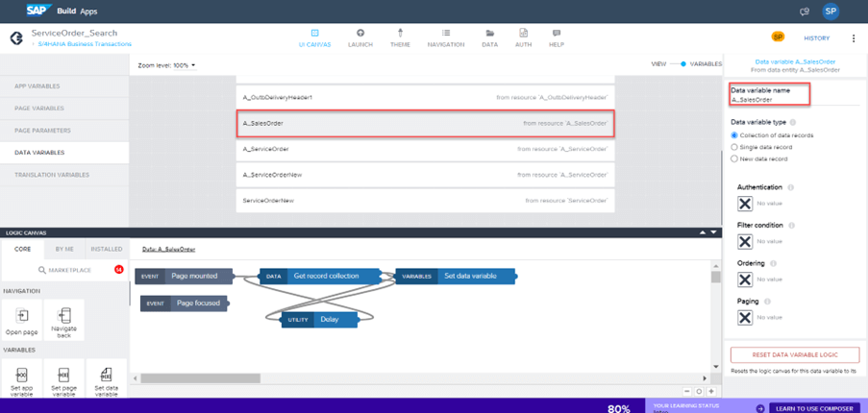Switch to the Core logic tab
This screenshot has width=868, height=413.
click(x=22, y=250)
